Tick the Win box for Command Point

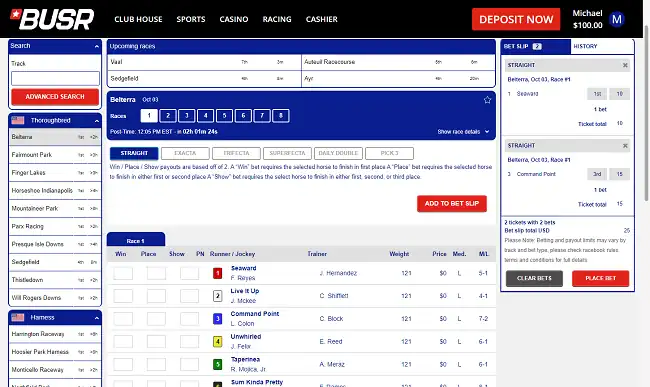(x=123, y=319)
